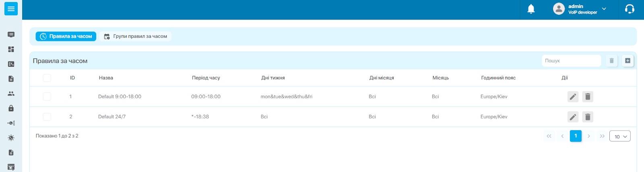
Task: Delete the Default 24/7 rule
Action: (x=588, y=117)
